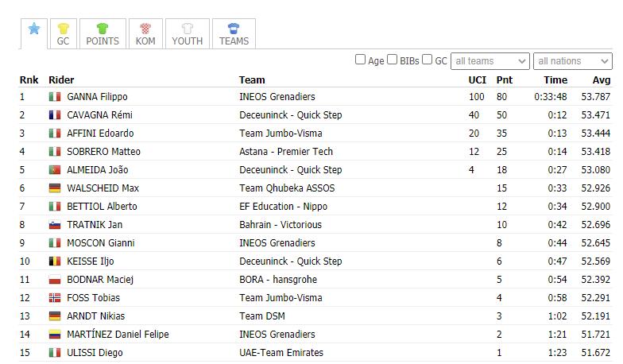The width and height of the screenshot is (623, 364).
Task: Click the Avg column header
Action: [x=601, y=79]
